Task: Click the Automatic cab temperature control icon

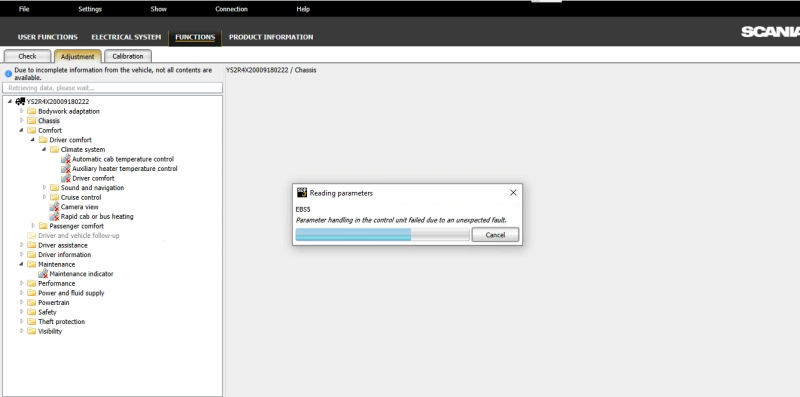Action: click(x=66, y=159)
